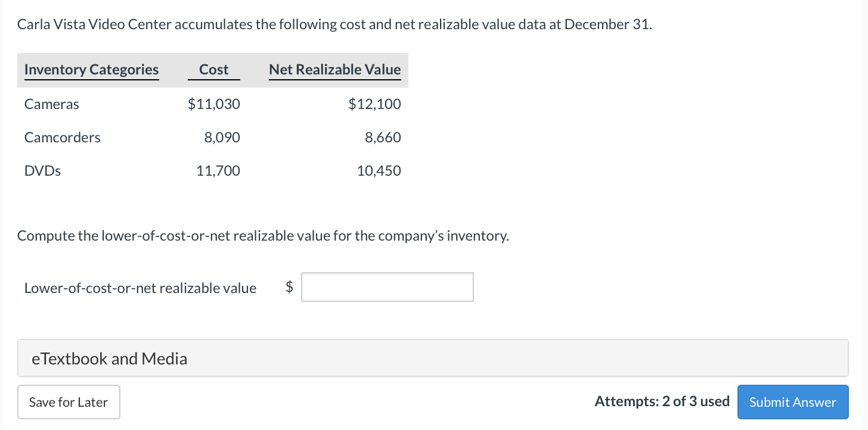Submit the answer with Submit Answer button
This screenshot has width=868, height=430.
tap(793, 402)
